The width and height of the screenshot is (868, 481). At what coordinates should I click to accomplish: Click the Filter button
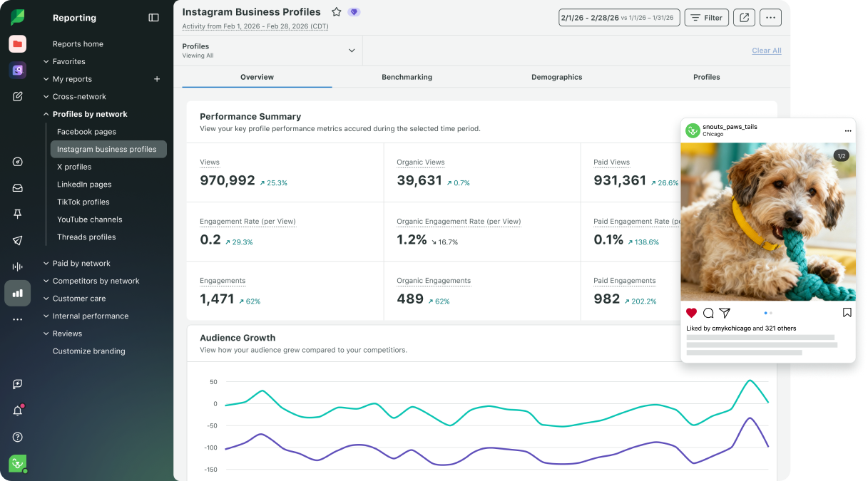click(707, 18)
